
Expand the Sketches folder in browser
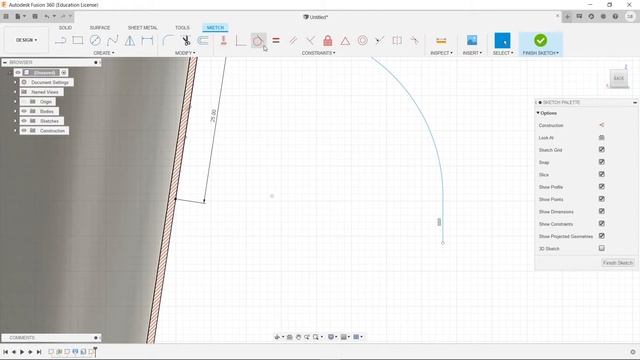(16, 121)
